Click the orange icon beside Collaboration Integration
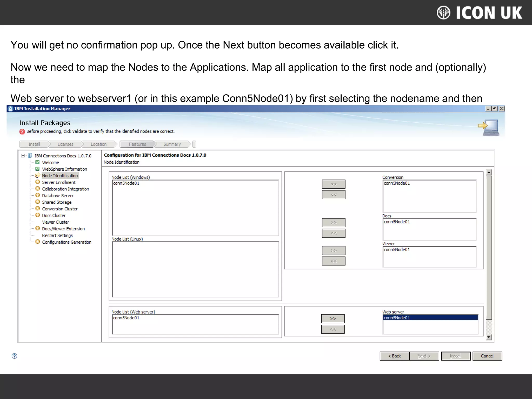The width and height of the screenshot is (532, 399). pyautogui.click(x=38, y=189)
